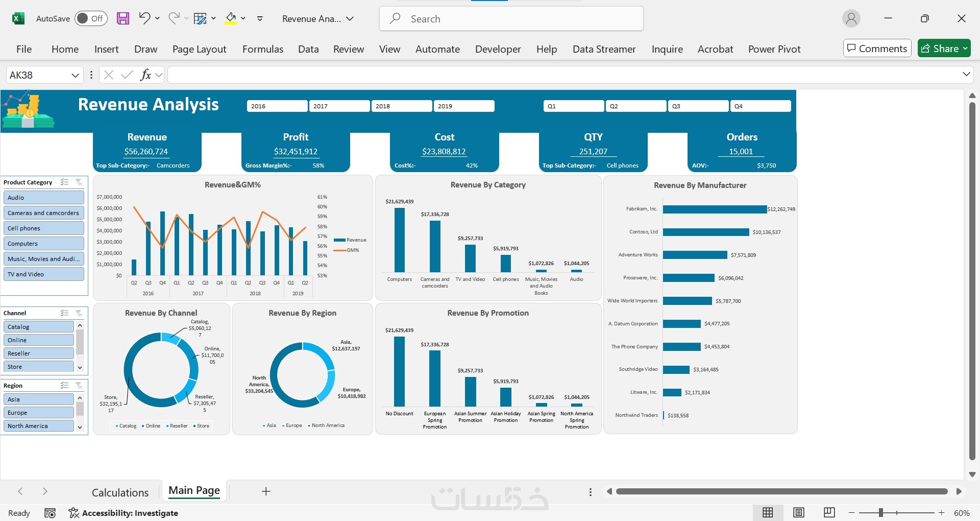
Task: Save the workbook with the Save icon
Action: pyautogui.click(x=123, y=19)
